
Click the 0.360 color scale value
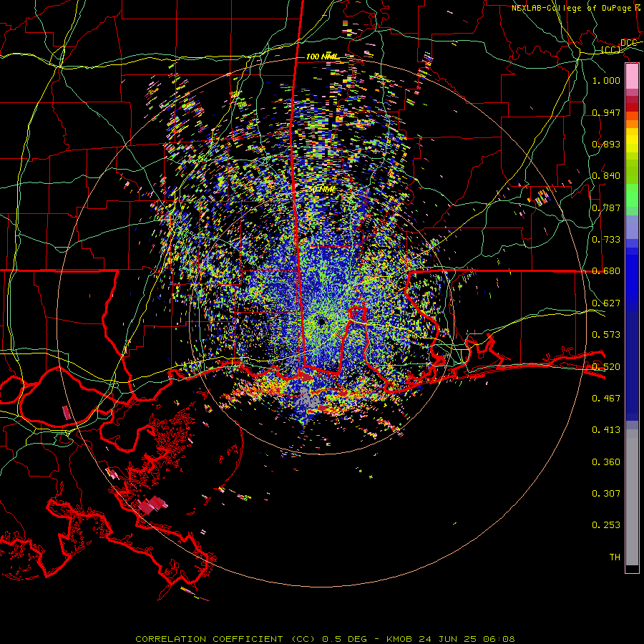(x=606, y=462)
